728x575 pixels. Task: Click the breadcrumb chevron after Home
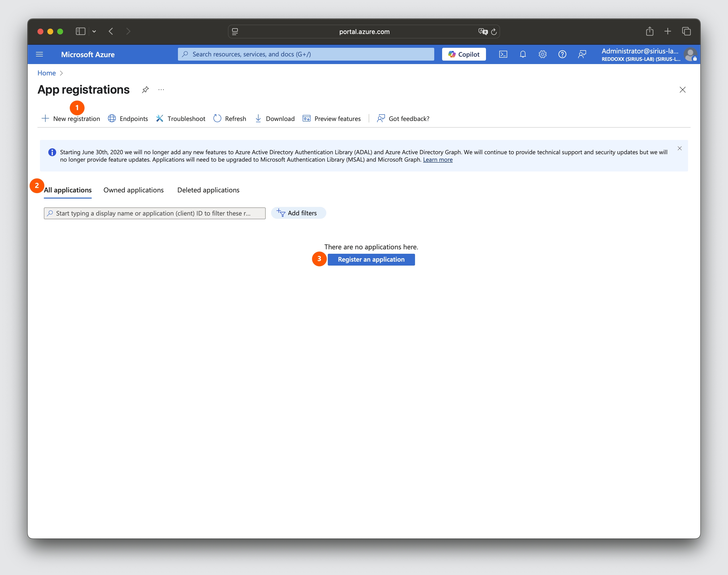61,73
